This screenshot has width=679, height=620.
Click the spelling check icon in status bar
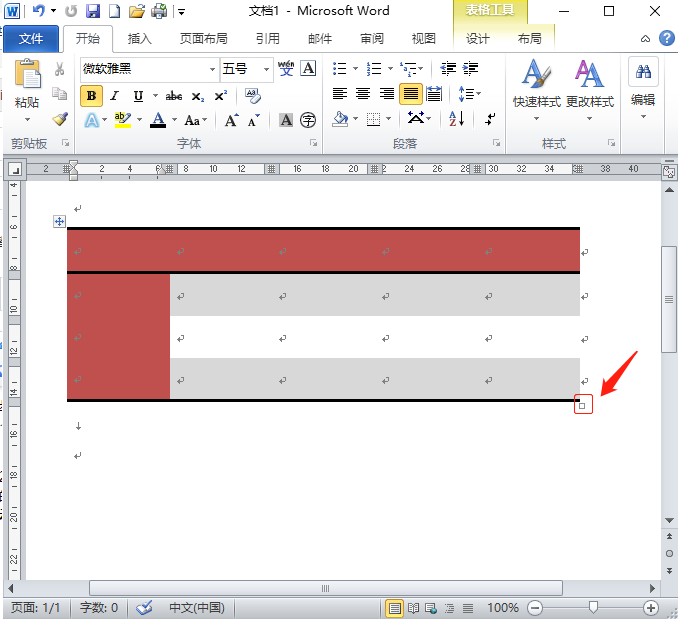click(x=144, y=607)
